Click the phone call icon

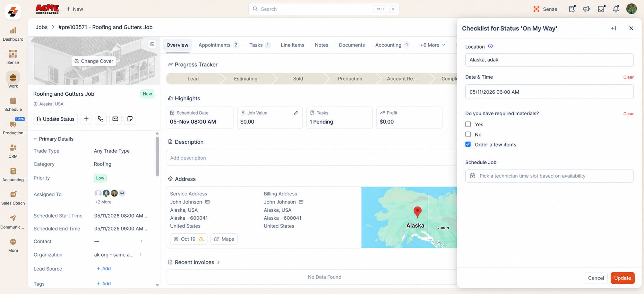(101, 119)
